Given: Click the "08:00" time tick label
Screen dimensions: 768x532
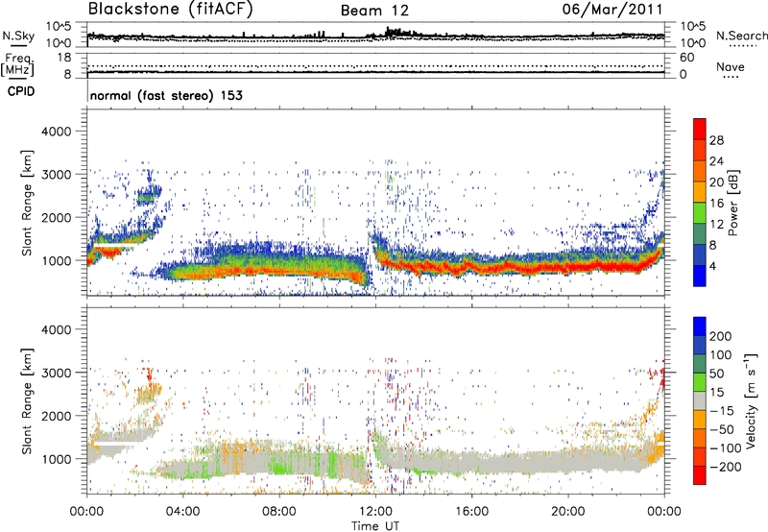Looking at the screenshot, I should pyautogui.click(x=279, y=512).
